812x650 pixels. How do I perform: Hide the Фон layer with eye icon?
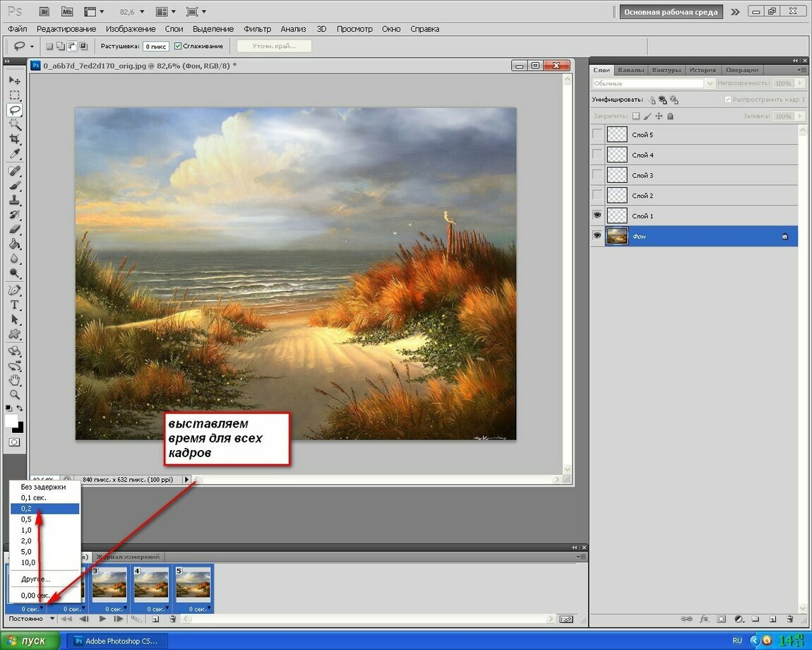coord(597,235)
